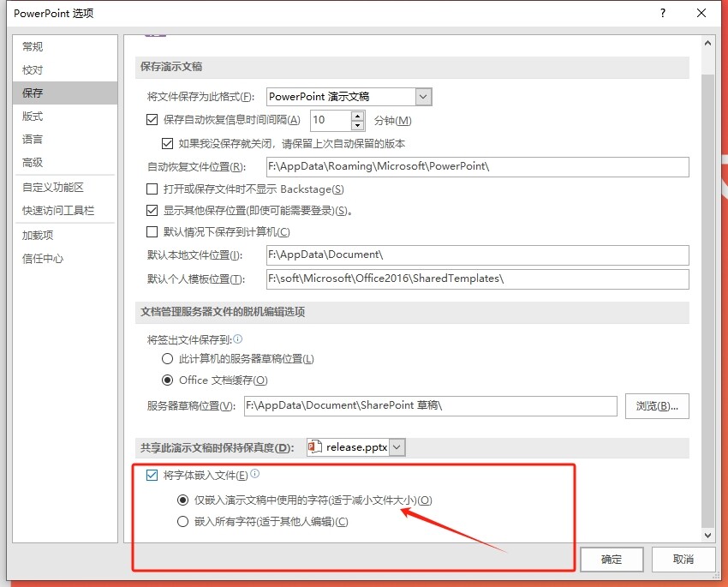
Task: Click the auto-recover minutes value field
Action: (331, 120)
